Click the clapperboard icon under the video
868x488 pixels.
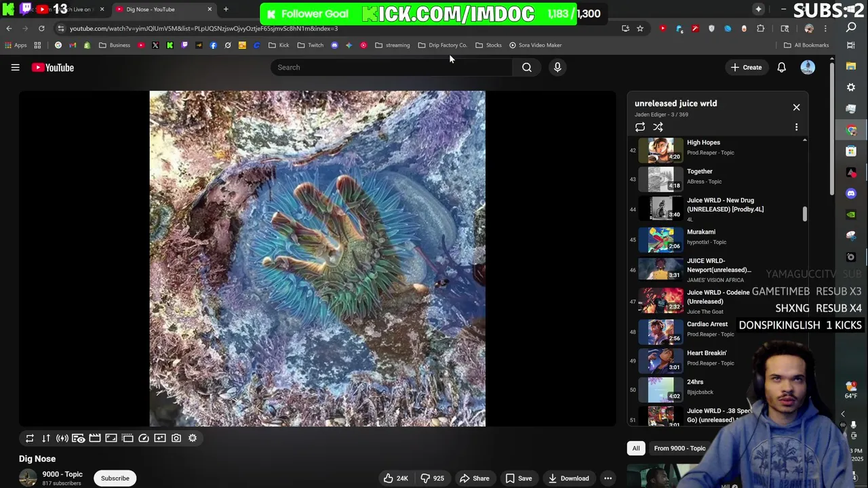95,438
